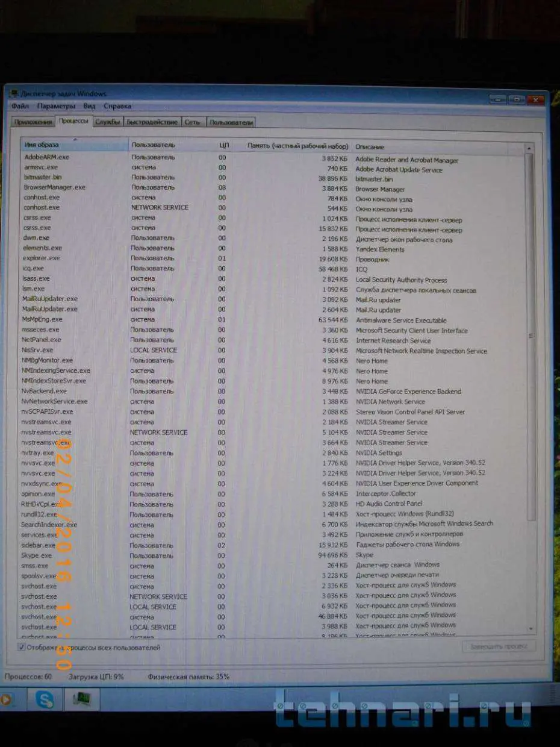The width and height of the screenshot is (560, 747).
Task: Select the NMIndexingService.exe process
Action: [x=273, y=370]
